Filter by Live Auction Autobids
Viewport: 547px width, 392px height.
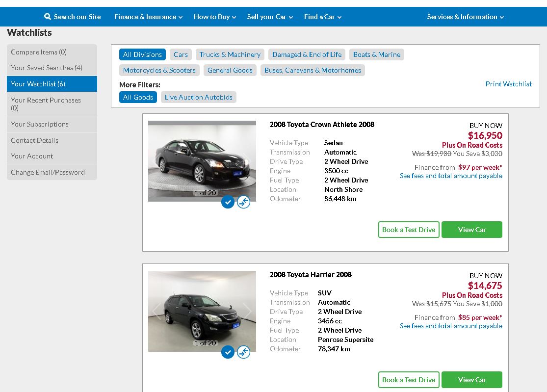pyautogui.click(x=199, y=97)
